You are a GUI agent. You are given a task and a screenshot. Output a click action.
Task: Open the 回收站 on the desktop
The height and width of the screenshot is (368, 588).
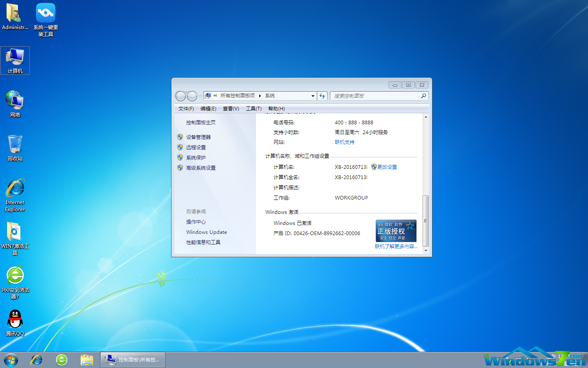(x=15, y=146)
